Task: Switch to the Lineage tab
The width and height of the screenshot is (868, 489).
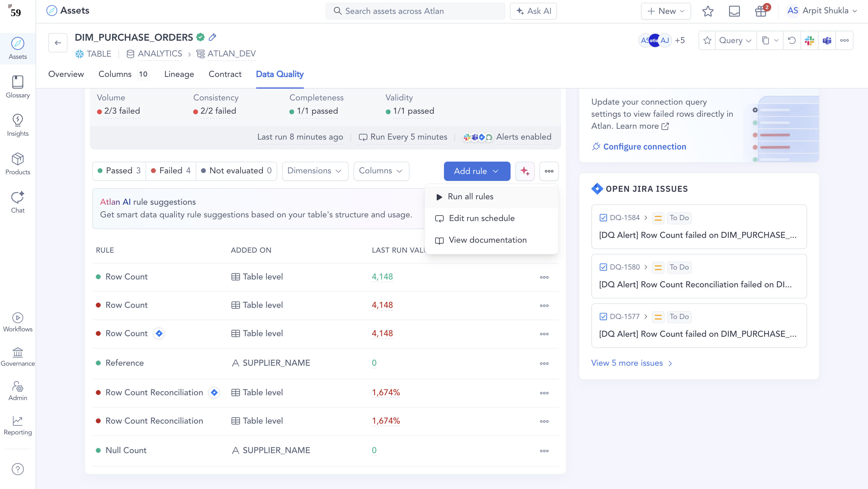Action: click(179, 74)
